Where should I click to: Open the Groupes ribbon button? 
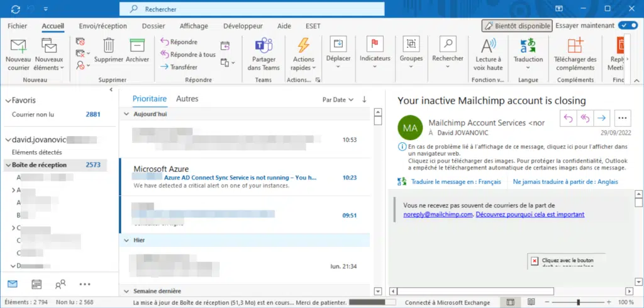[x=411, y=53]
